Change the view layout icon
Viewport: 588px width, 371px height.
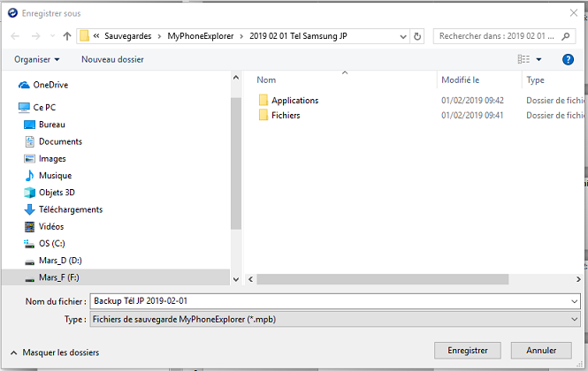(523, 59)
